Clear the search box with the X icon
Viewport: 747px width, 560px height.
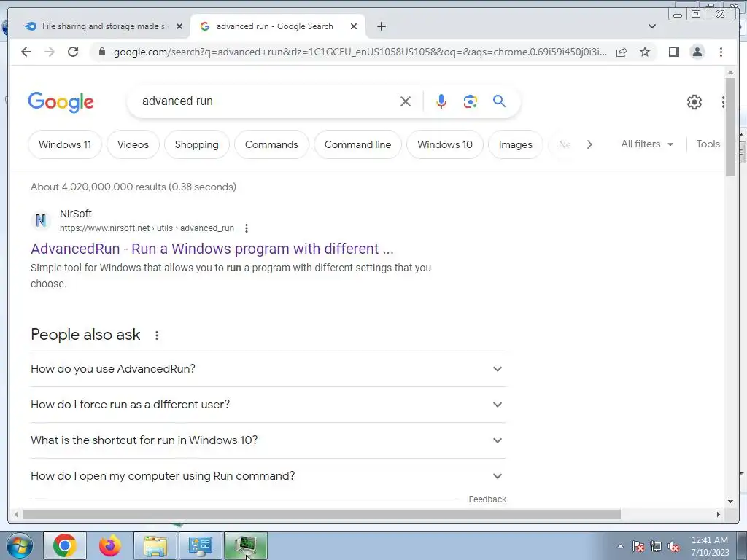pyautogui.click(x=406, y=101)
